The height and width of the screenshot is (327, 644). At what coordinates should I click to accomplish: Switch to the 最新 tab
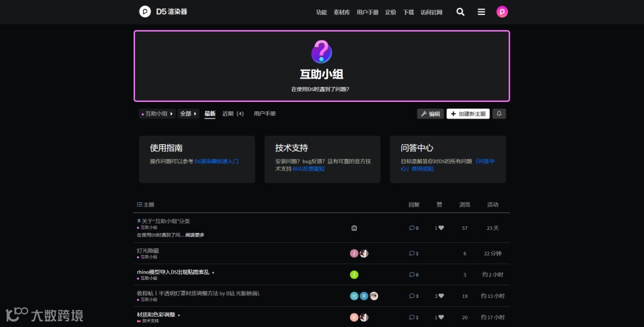(210, 114)
